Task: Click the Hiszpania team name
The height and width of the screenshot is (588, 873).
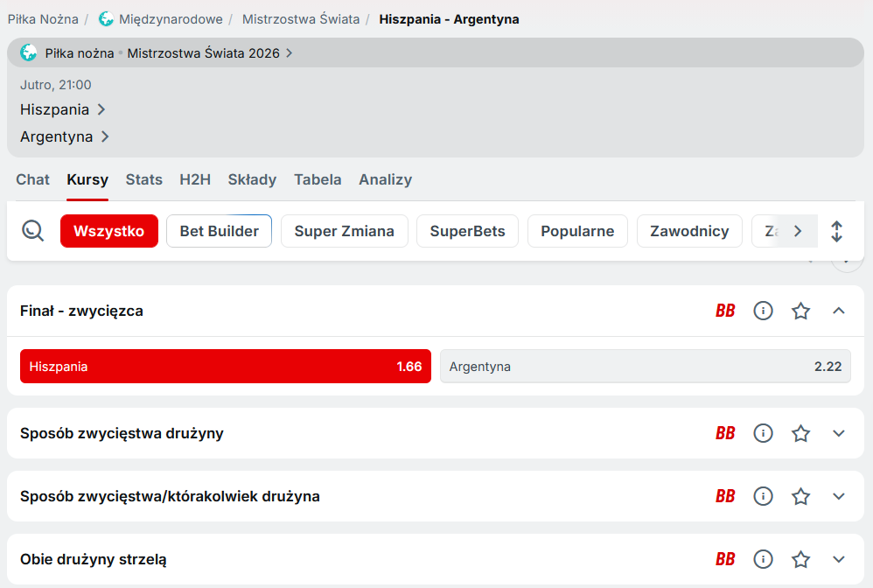Action: click(x=54, y=109)
